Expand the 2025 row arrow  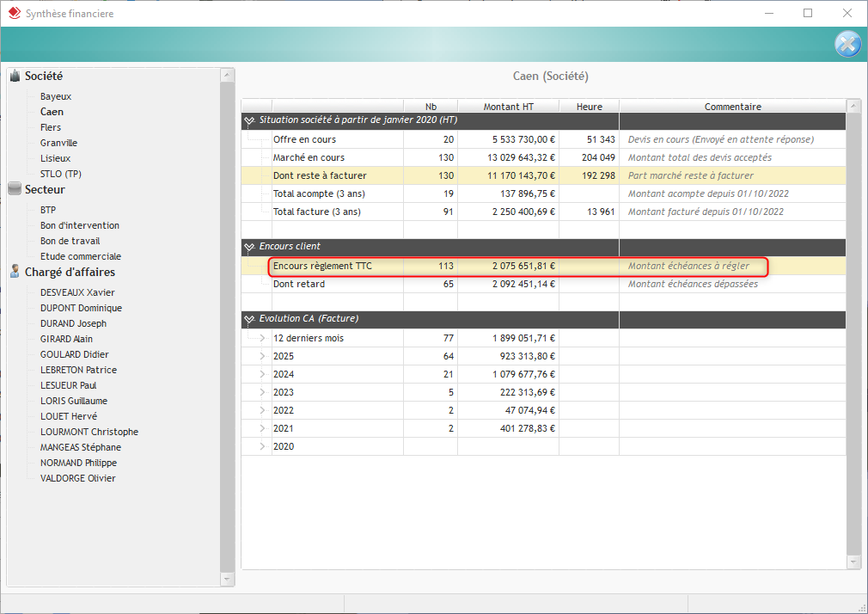point(262,356)
